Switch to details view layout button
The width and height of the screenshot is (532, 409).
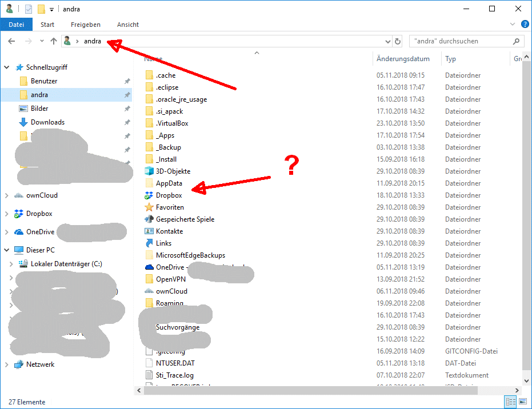[510, 402]
